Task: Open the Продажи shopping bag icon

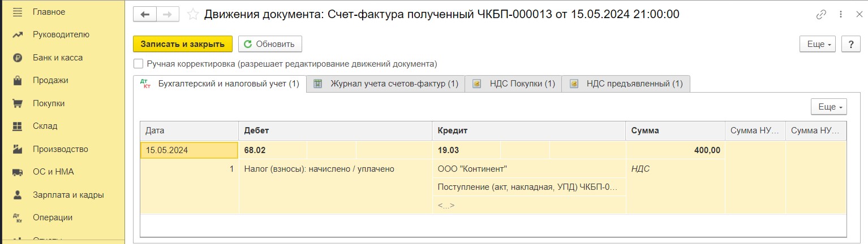Action: coord(17,80)
